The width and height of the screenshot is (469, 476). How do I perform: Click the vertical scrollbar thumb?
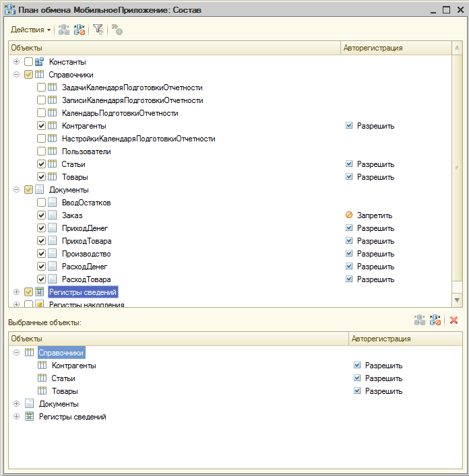coord(457,168)
